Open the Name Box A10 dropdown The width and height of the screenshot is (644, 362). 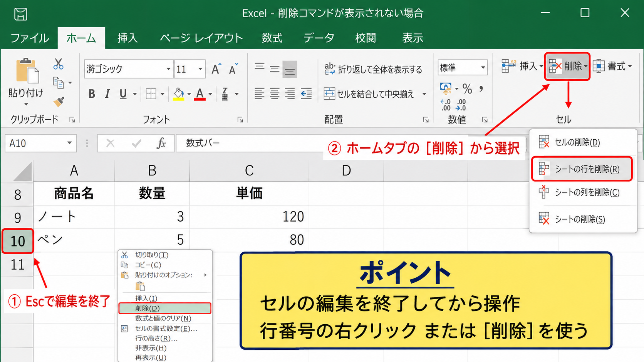pos(69,143)
